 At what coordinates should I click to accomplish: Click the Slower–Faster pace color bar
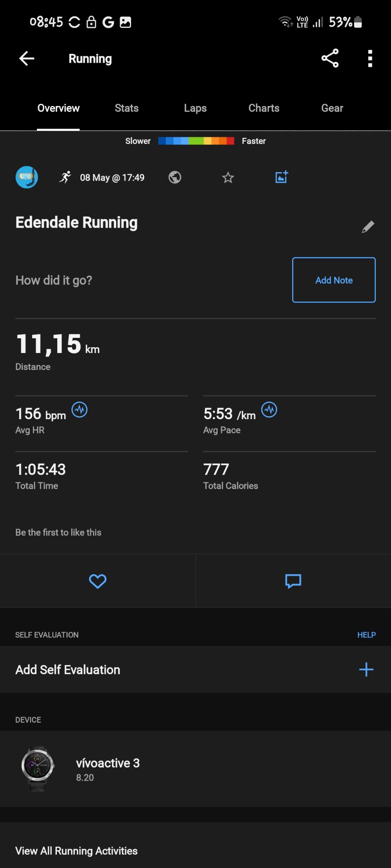(x=196, y=141)
